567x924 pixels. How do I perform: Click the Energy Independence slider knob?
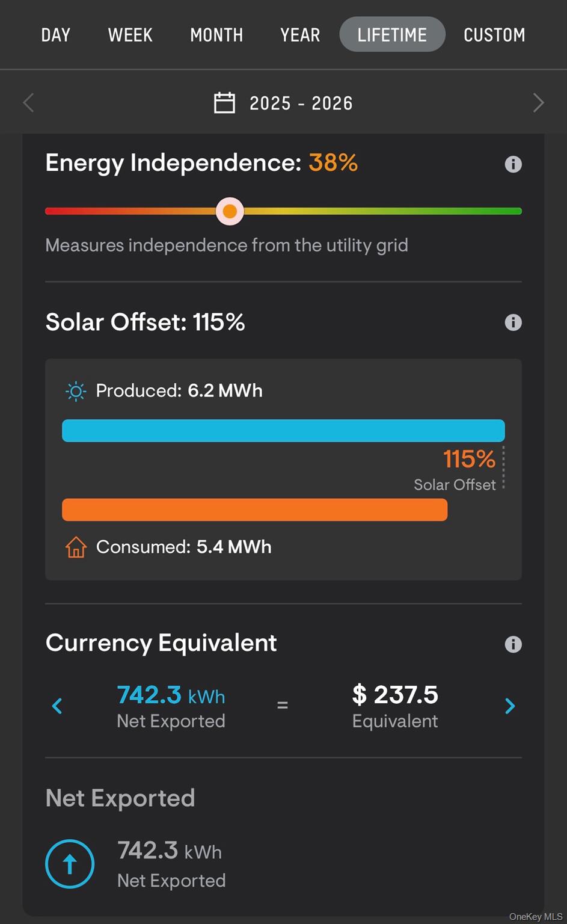point(230,211)
